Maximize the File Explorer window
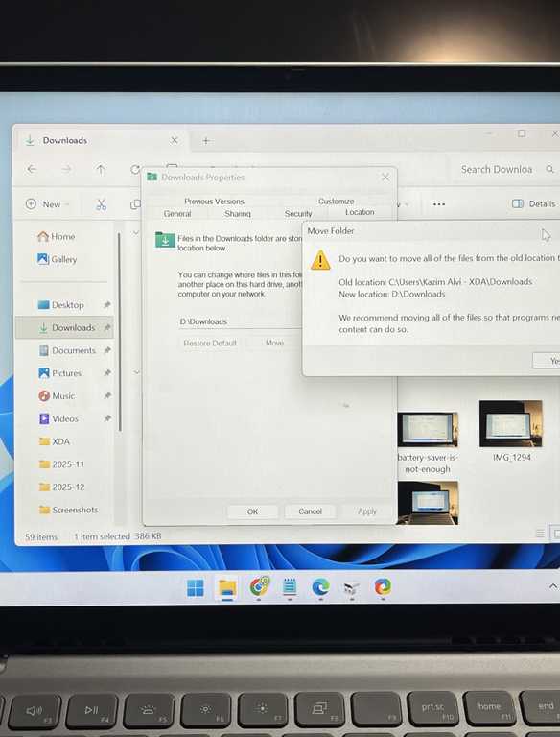560x737 pixels. tap(522, 133)
